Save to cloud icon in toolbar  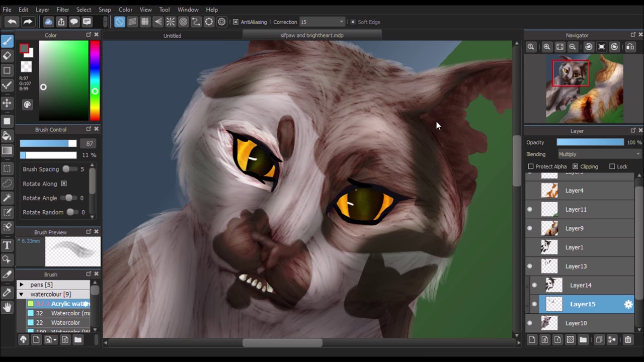pyautogui.click(x=48, y=22)
